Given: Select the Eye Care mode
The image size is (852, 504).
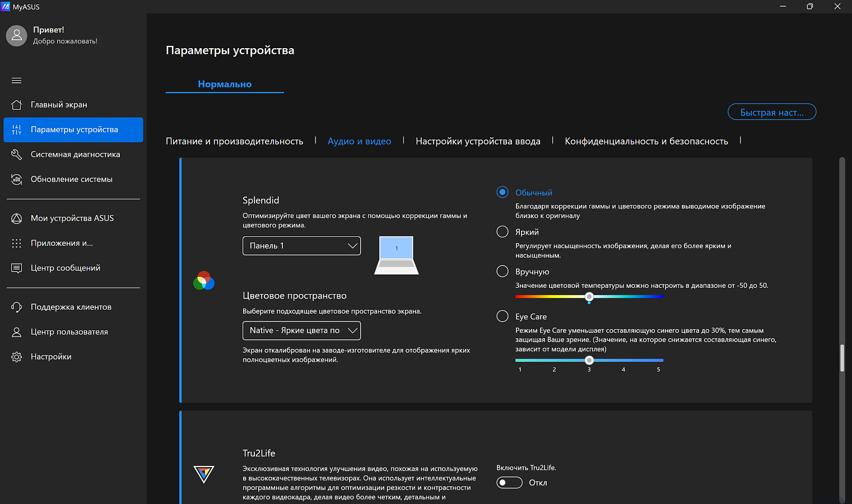Looking at the screenshot, I should 502,316.
